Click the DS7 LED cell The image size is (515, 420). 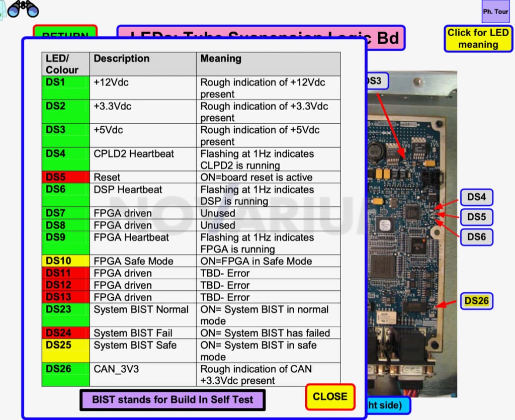click(x=66, y=213)
